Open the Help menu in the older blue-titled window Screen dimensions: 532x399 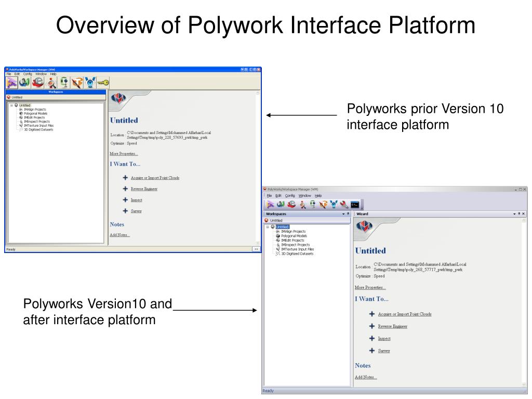(54, 74)
